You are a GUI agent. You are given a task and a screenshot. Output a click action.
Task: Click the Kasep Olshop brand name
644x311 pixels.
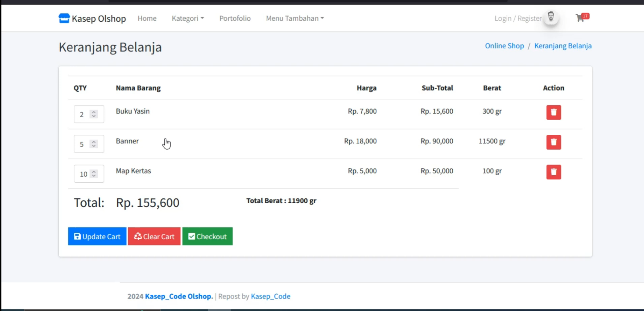99,18
